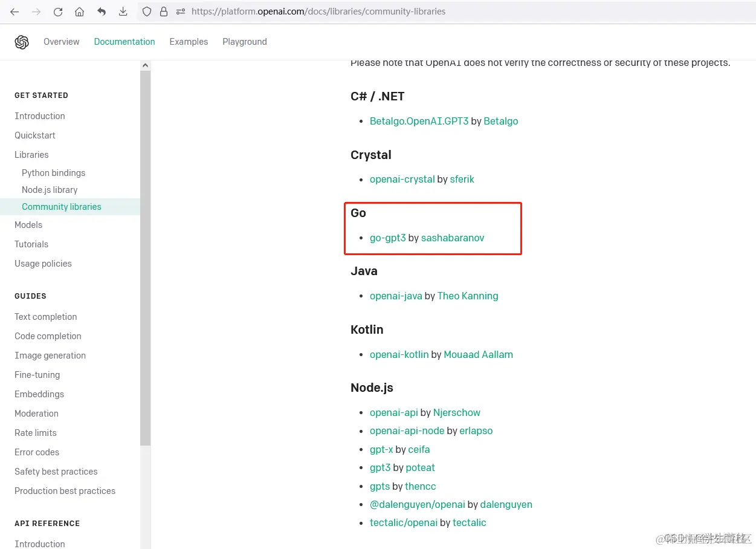Open the ceifa author link
The width and height of the screenshot is (756, 549).
tap(419, 449)
